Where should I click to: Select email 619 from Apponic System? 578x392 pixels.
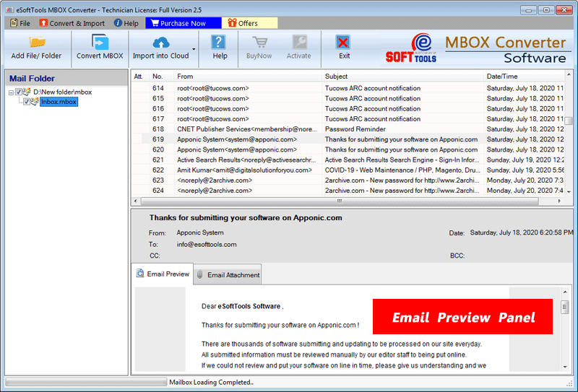coord(348,139)
